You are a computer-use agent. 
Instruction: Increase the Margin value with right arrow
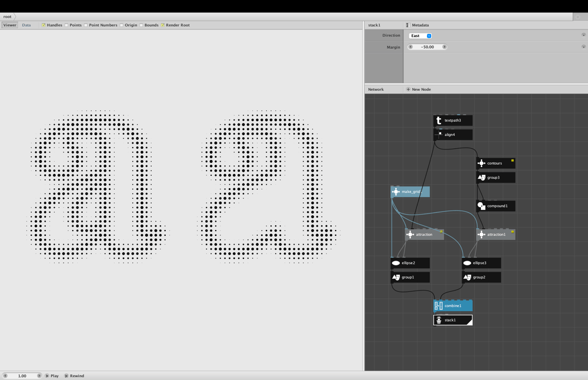pyautogui.click(x=445, y=47)
